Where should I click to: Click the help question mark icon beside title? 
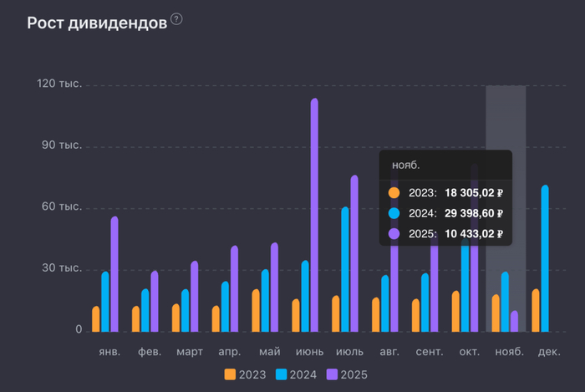click(x=176, y=19)
